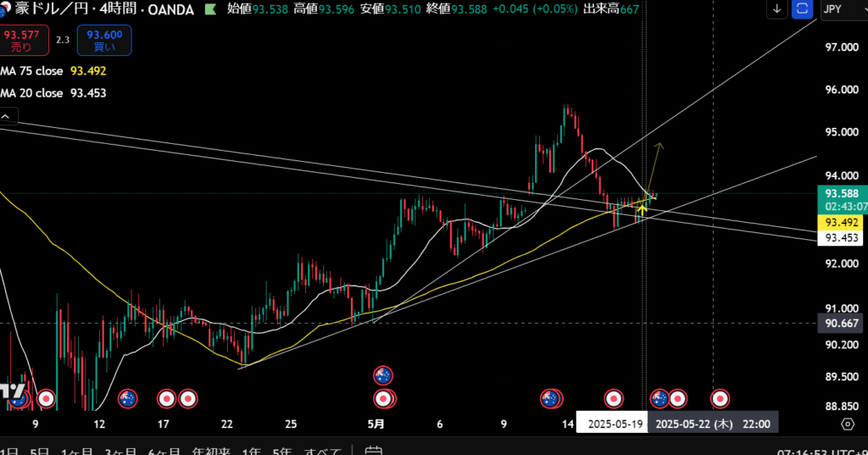Open go-to-date calendar icon
The width and height of the screenshot is (868, 455).
pyautogui.click(x=374, y=451)
